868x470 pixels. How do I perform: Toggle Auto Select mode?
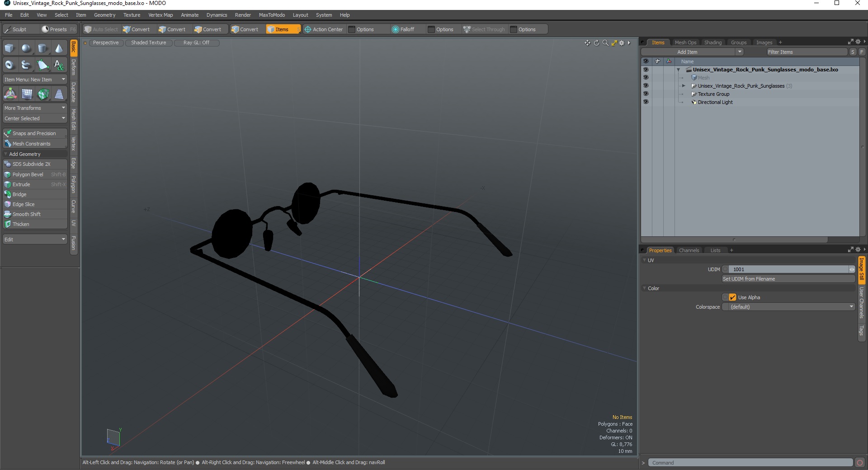tap(101, 29)
